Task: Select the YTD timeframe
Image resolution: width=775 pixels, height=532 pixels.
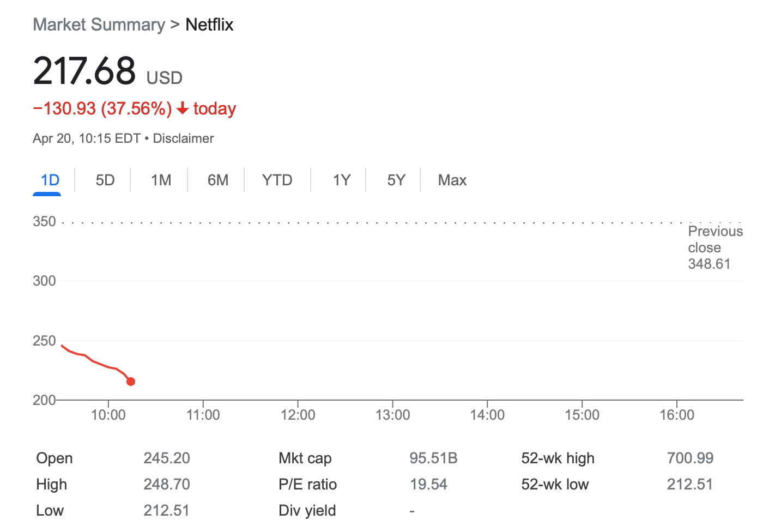Action: [277, 180]
